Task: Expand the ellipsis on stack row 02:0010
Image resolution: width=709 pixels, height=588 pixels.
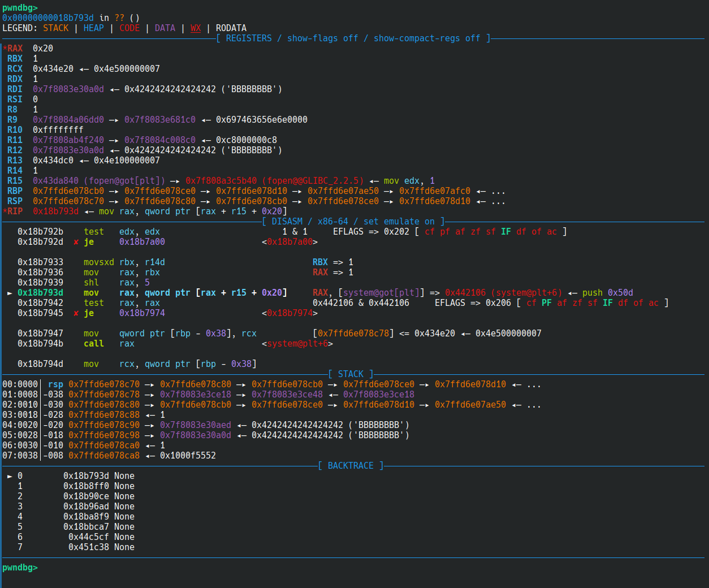Action: 533,405
